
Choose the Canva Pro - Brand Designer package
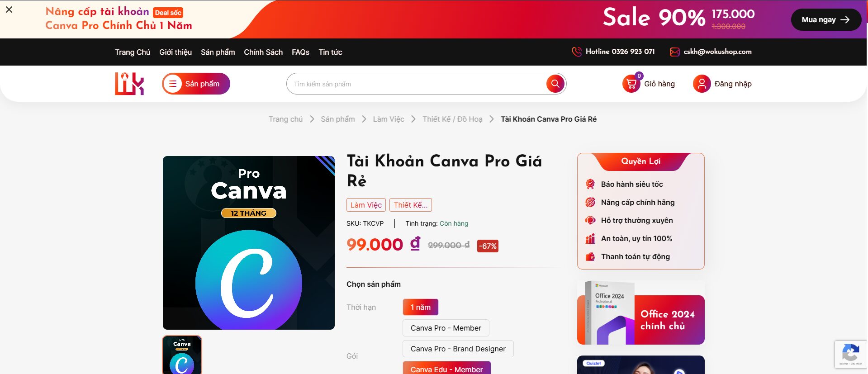(458, 349)
